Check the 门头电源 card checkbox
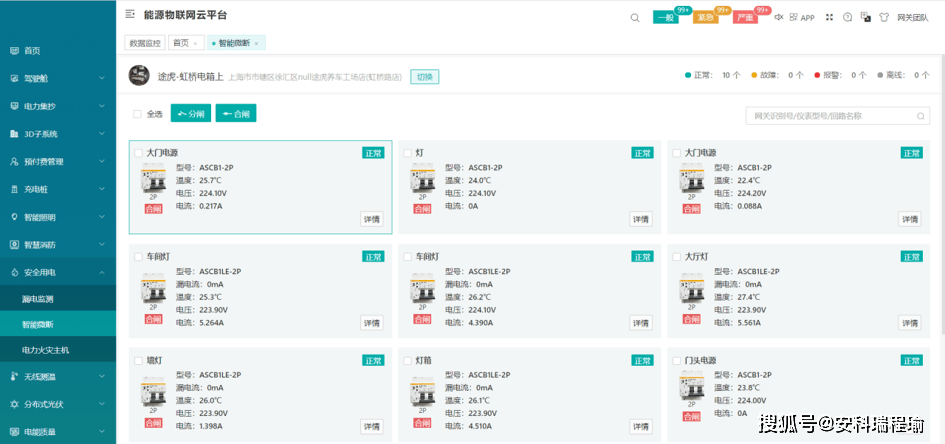945x444 pixels. coord(677,361)
